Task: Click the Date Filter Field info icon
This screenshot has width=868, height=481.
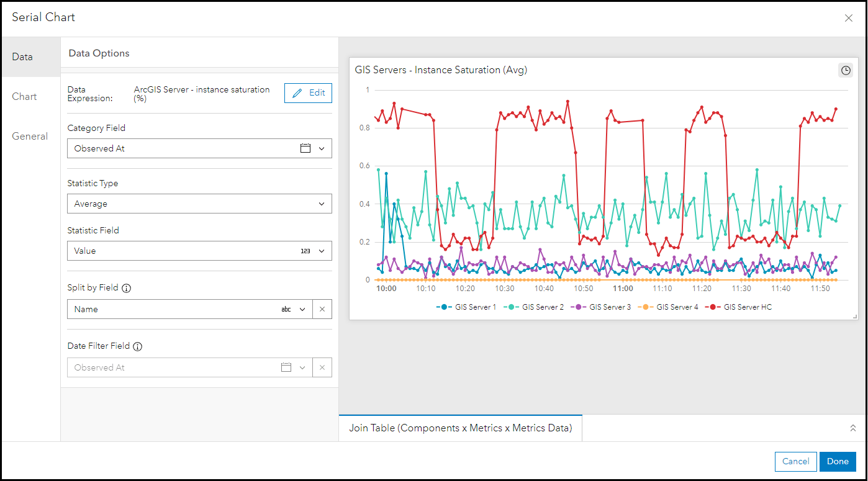Action: click(138, 346)
